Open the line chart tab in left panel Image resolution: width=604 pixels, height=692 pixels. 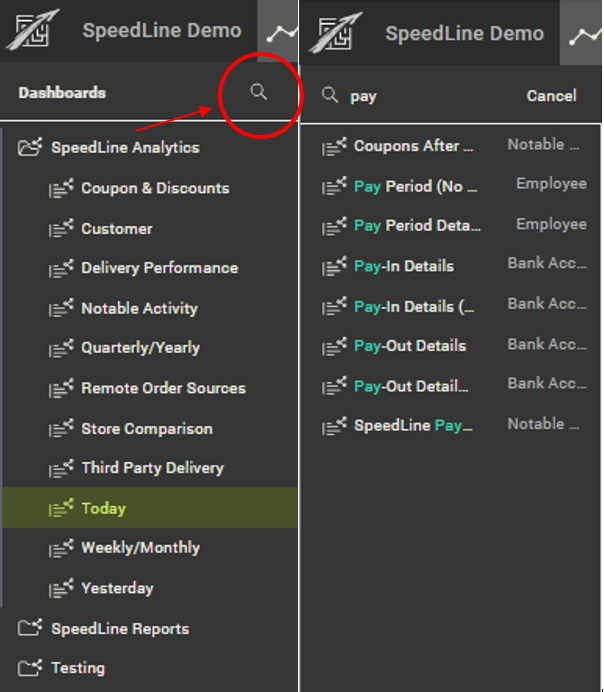coord(278,31)
